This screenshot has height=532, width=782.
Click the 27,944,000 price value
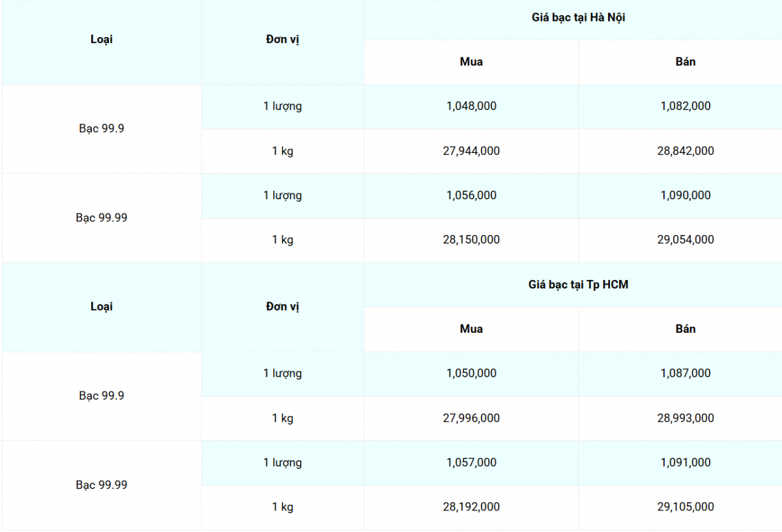click(471, 151)
